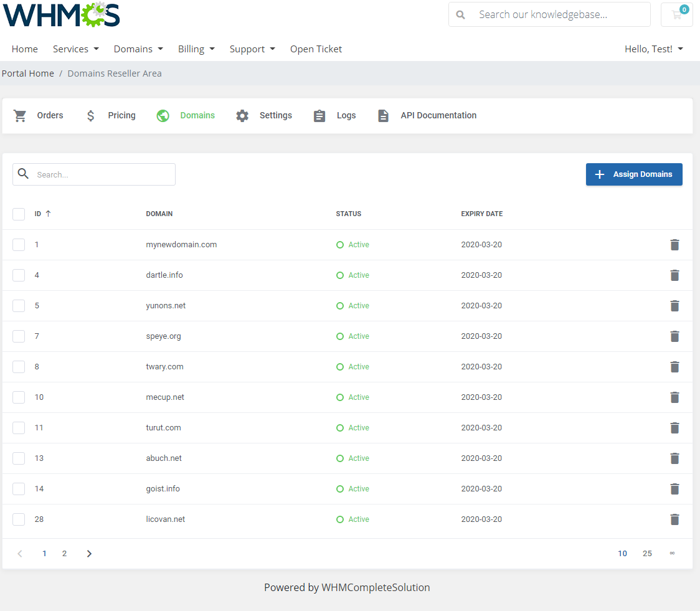Show 10 entries per page
Screen dimensions: 700x611
point(622,554)
